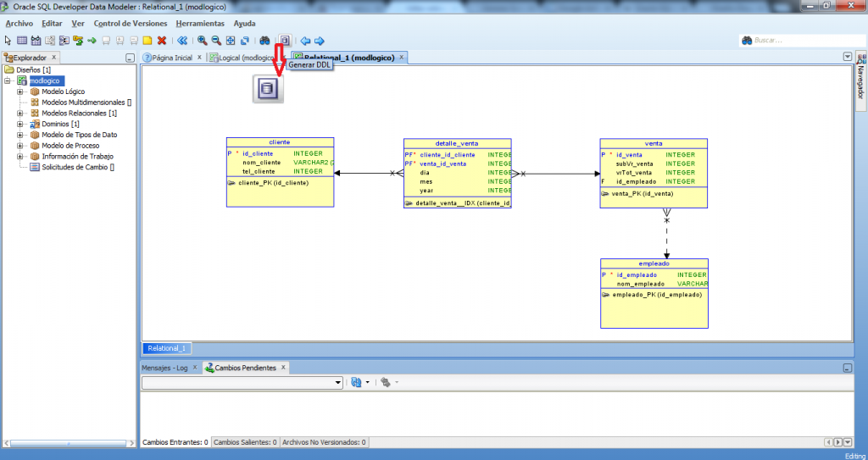Open Find with the binoculars icon
Screen dimensions: 868x460
(264, 41)
